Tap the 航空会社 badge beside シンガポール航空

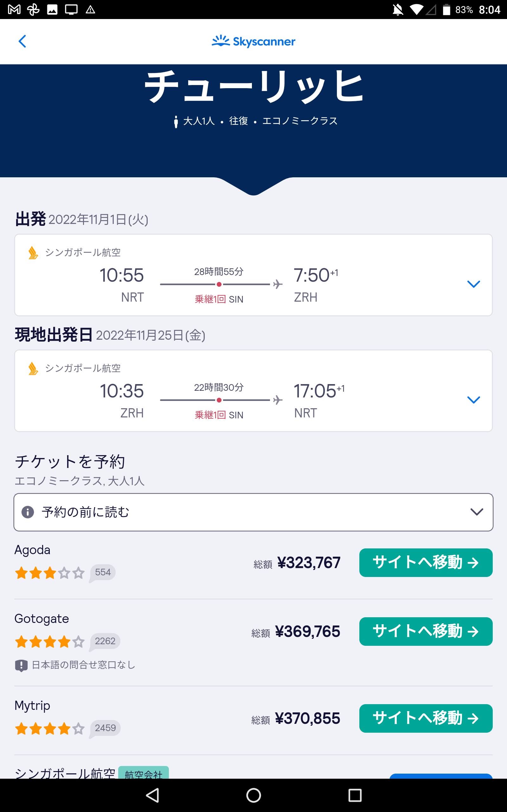click(x=144, y=773)
